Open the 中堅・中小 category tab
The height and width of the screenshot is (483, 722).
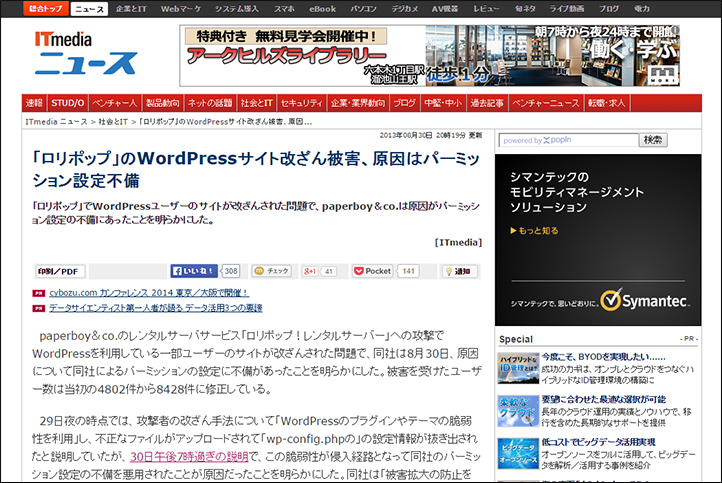[x=443, y=103]
